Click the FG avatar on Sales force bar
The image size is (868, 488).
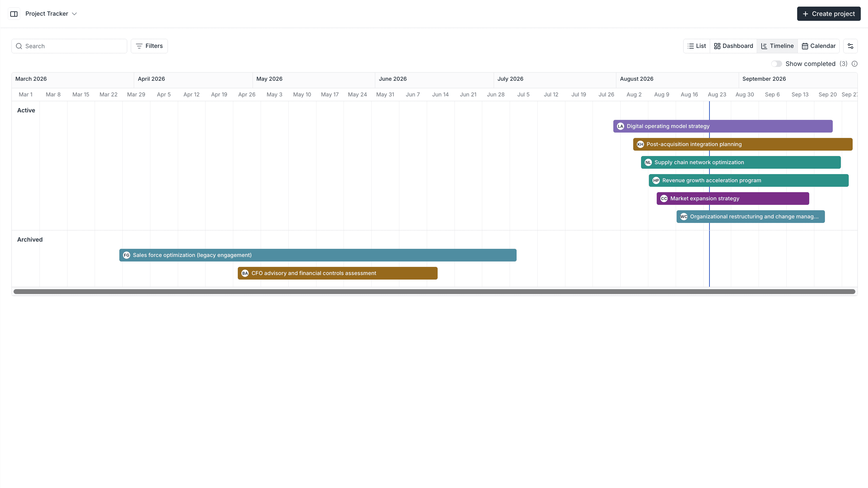pos(126,255)
